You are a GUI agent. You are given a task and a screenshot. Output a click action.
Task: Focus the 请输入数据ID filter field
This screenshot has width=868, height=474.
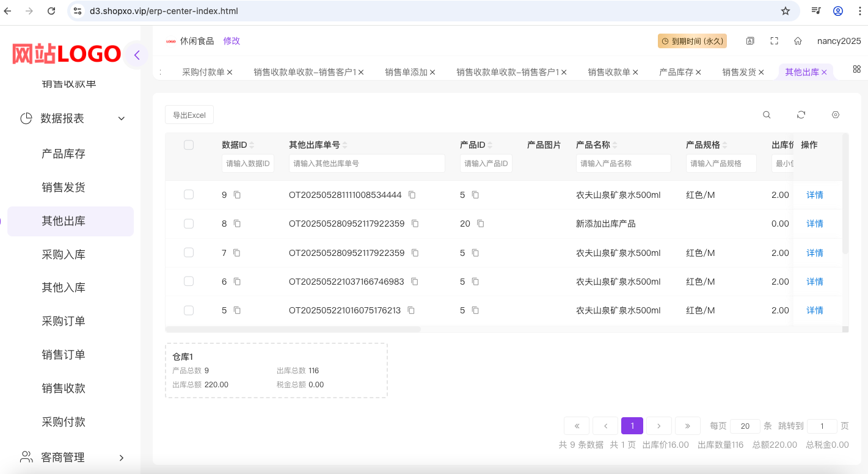click(x=248, y=164)
